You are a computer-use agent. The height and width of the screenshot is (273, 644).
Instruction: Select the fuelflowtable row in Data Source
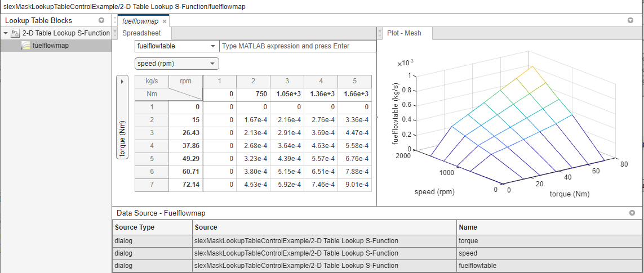376,266
